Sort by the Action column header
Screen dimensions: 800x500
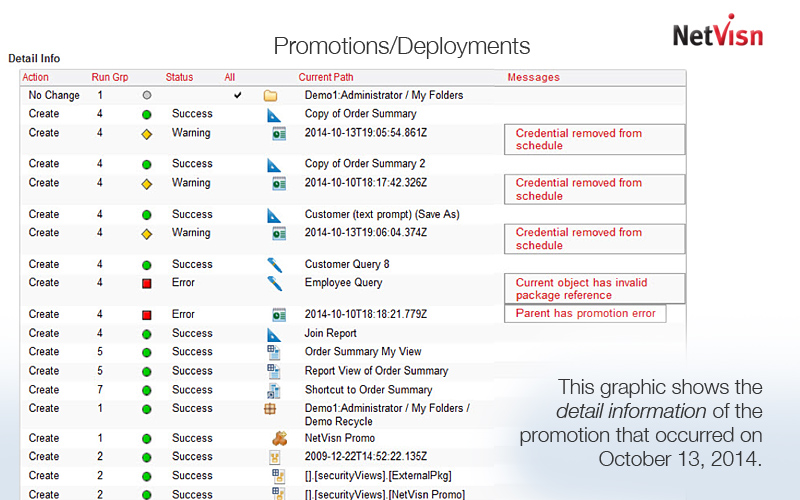35,77
